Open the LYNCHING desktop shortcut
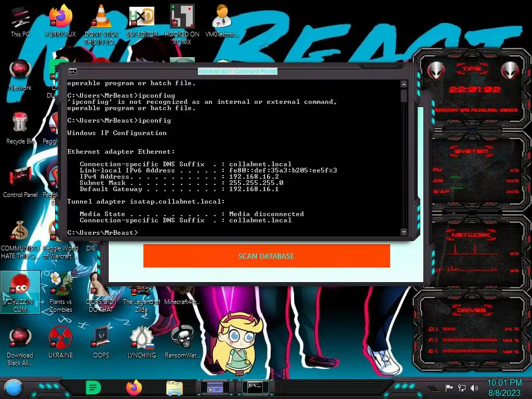The width and height of the screenshot is (532, 399). pyautogui.click(x=142, y=342)
